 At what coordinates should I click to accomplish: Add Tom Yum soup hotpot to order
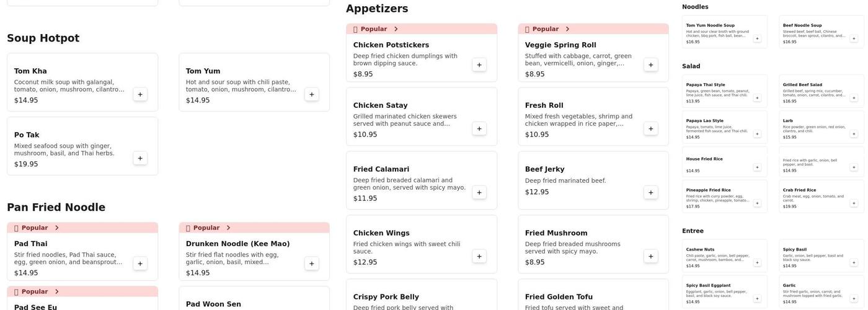coord(311,94)
